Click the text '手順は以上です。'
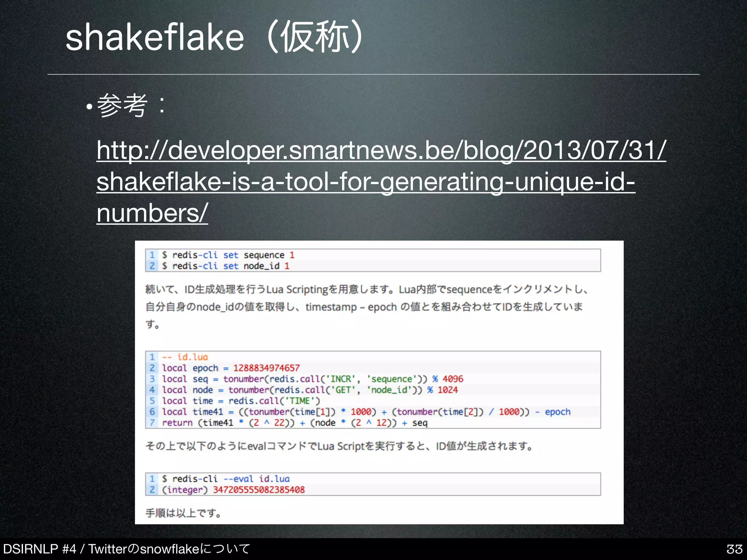 (x=183, y=513)
